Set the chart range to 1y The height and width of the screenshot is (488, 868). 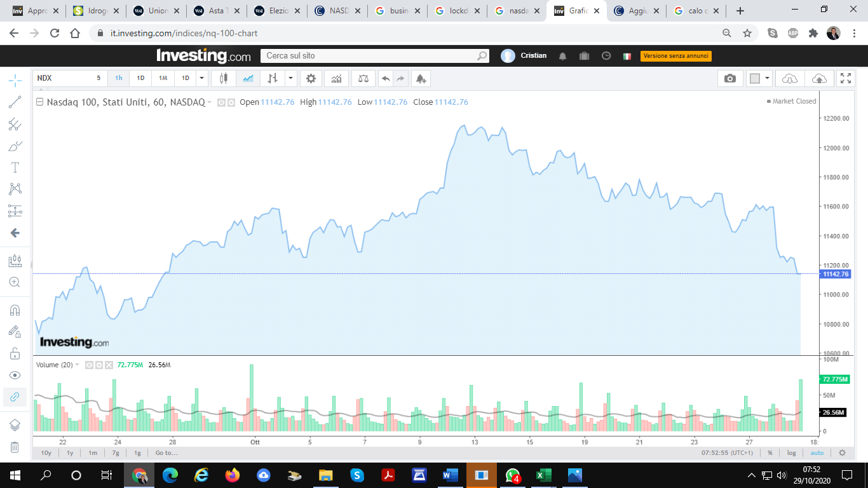coord(70,453)
